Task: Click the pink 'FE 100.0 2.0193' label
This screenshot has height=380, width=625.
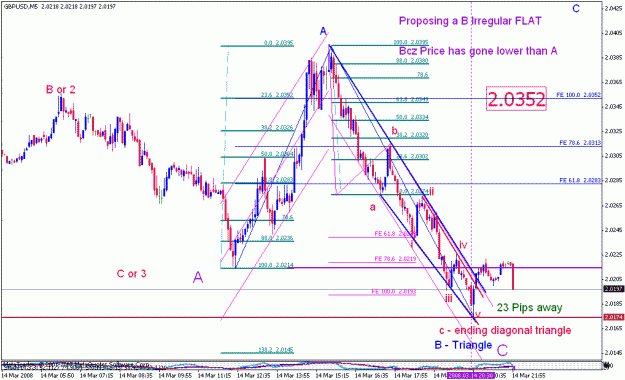Action: (x=394, y=292)
